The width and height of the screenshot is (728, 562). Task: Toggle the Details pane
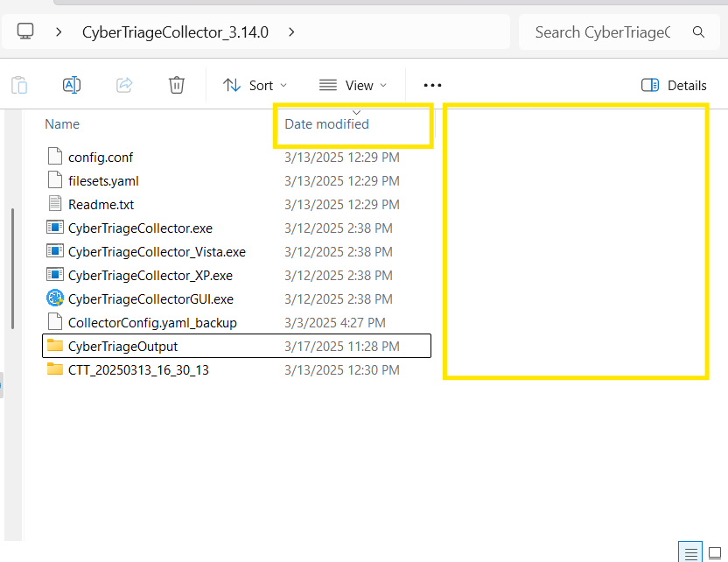tap(674, 86)
